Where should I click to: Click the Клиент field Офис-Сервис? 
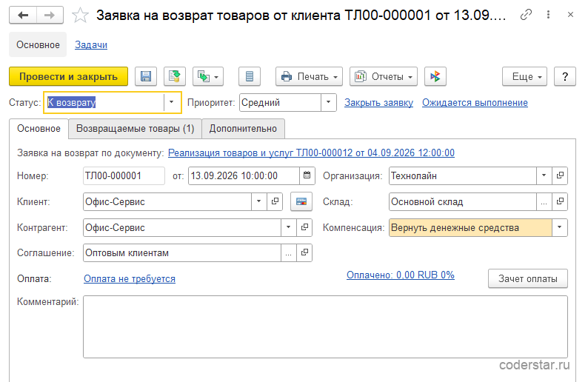click(167, 201)
